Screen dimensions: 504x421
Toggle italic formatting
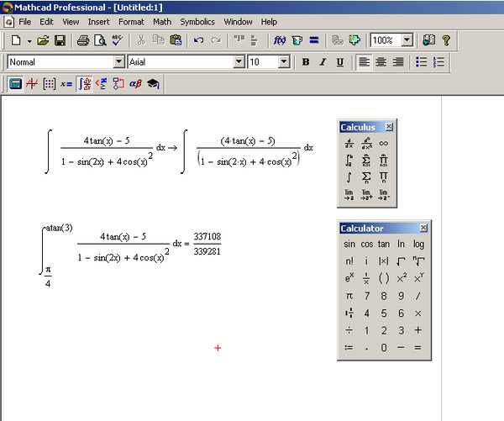coord(323,61)
